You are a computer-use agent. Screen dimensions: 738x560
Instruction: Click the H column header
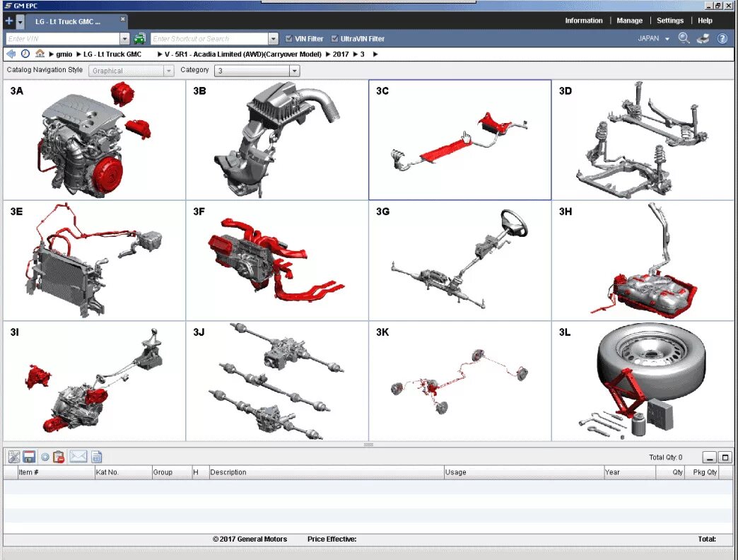pyautogui.click(x=201, y=472)
